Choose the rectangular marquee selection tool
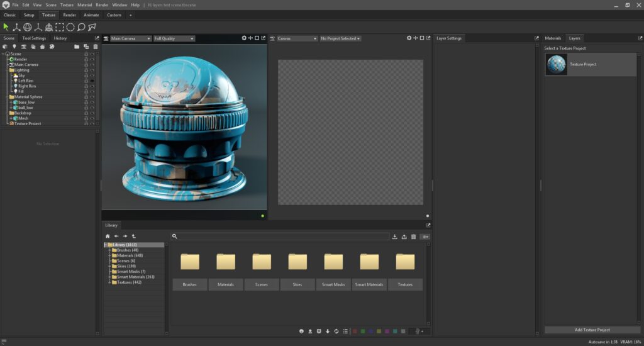Screen dimensions: 644x346 [x=60, y=27]
